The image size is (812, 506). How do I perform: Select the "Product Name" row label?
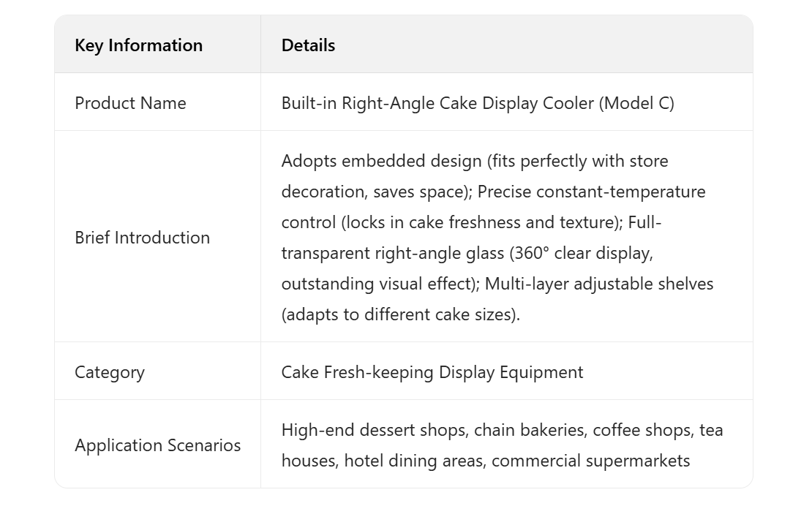pyautogui.click(x=130, y=103)
